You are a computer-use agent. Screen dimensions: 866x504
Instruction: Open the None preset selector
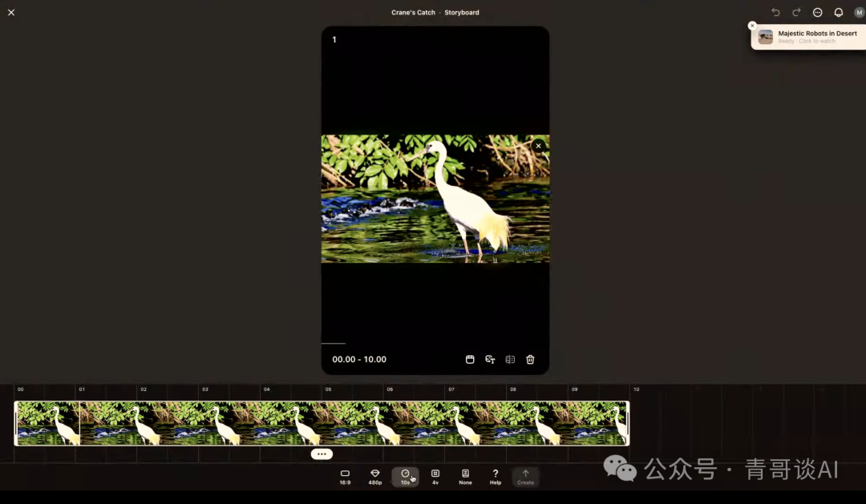pyautogui.click(x=465, y=477)
